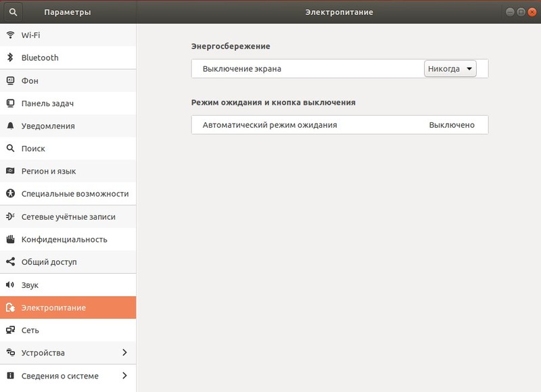Select the Сеть network icon
Screen dimensions: 541x392
coord(11,330)
